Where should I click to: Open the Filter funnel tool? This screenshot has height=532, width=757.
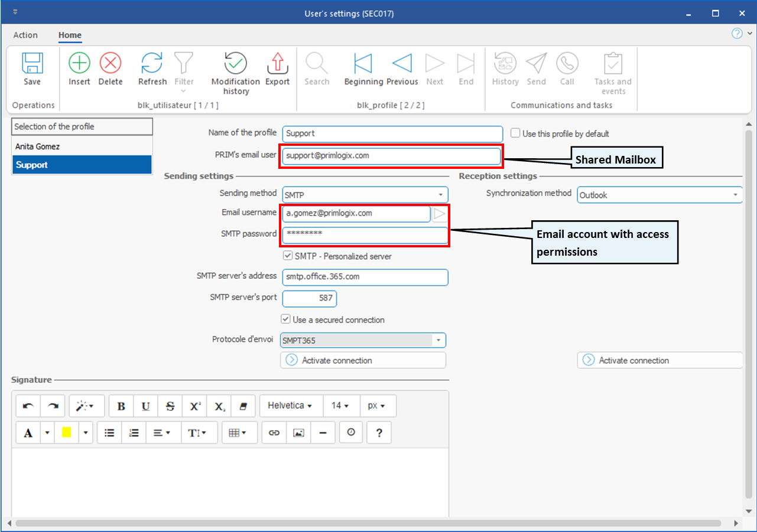click(184, 63)
